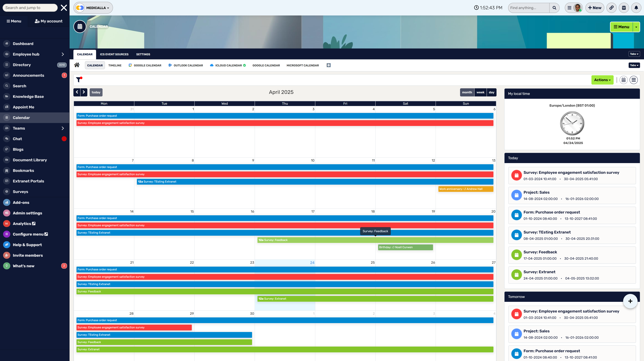
Task: Open the filter panel on the calendar
Action: [79, 80]
